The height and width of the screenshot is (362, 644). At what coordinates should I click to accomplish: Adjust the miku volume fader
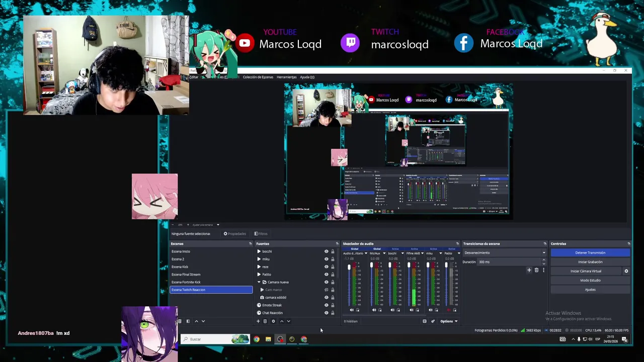[428, 265]
